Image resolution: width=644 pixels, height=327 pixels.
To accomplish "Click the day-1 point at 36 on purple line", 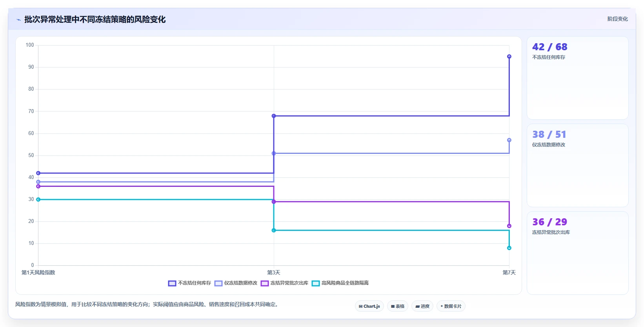I will 38,186.
